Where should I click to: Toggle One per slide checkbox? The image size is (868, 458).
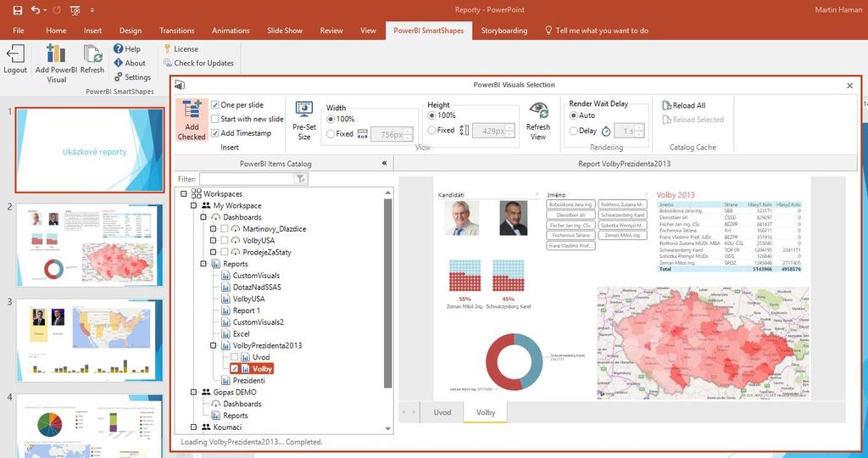[215, 104]
